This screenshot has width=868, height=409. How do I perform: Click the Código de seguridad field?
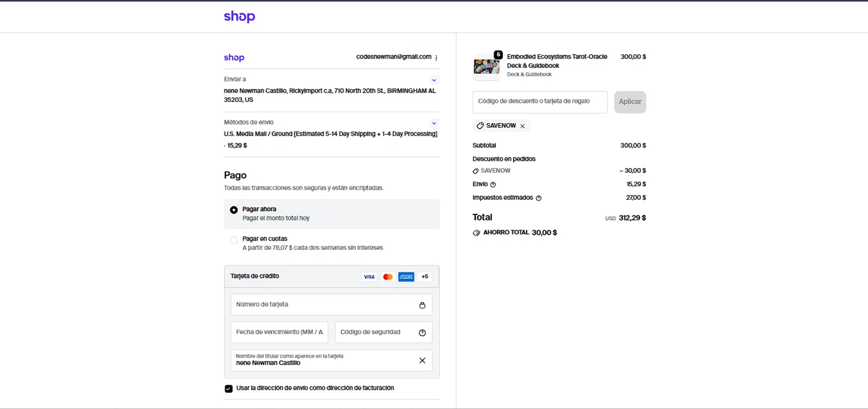[384, 332]
